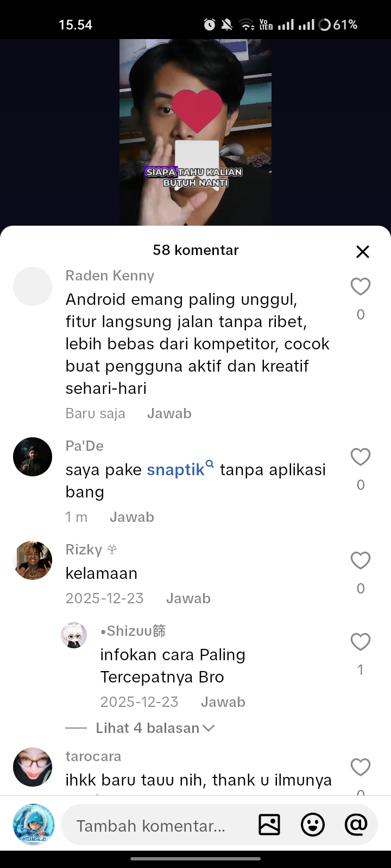
Task: Tap the @ mention icon
Action: click(x=356, y=825)
